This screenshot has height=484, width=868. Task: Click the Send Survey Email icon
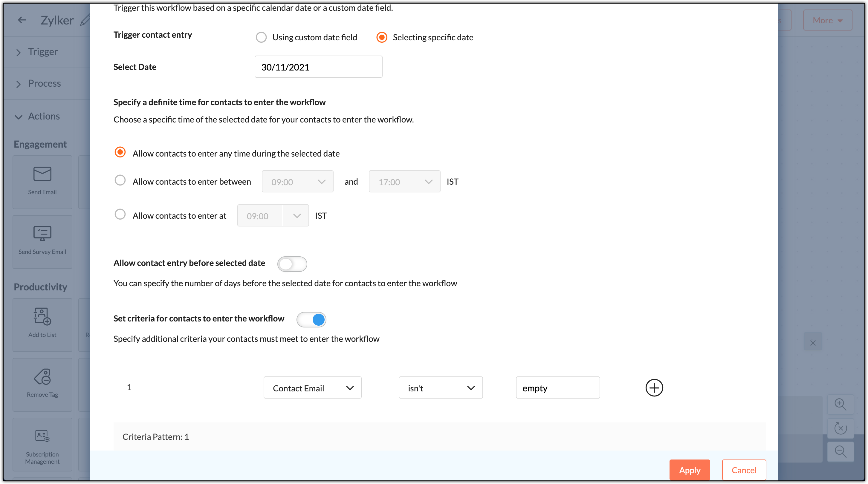42,234
